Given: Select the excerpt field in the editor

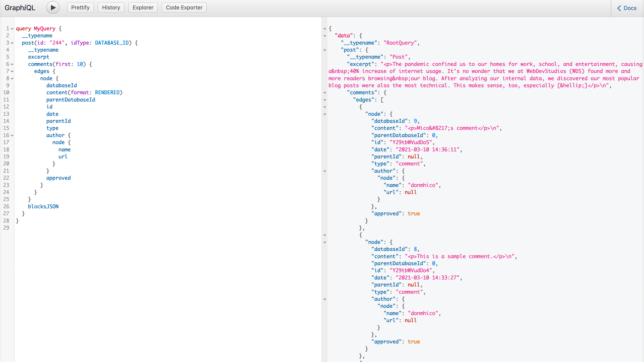Looking at the screenshot, I should point(39,57).
